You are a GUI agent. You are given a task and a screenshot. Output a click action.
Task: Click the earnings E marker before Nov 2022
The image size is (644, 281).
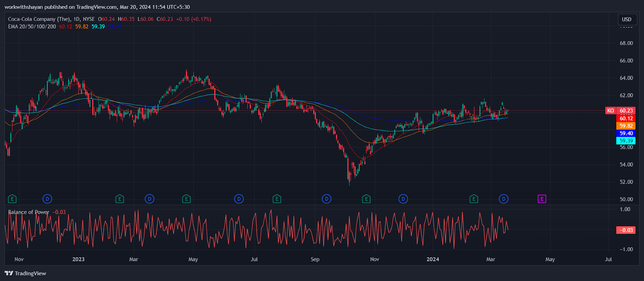(x=12, y=199)
